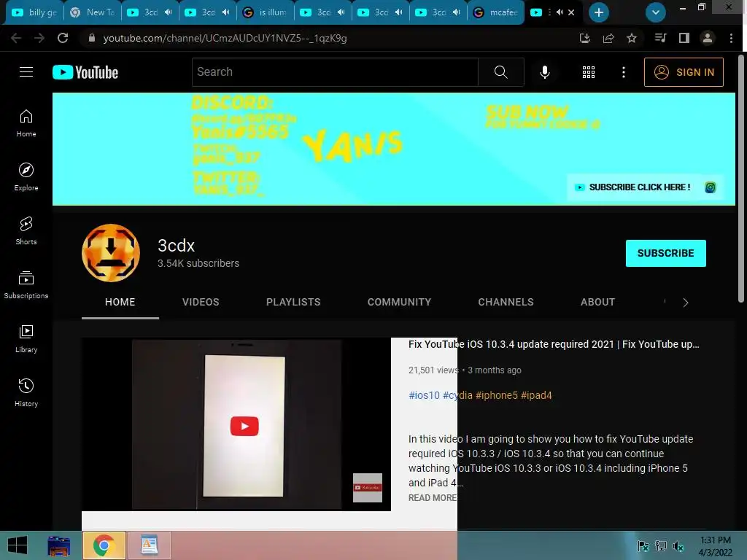Screen dimensions: 747x560
Task: Click the YouTube logo
Action: pos(85,72)
